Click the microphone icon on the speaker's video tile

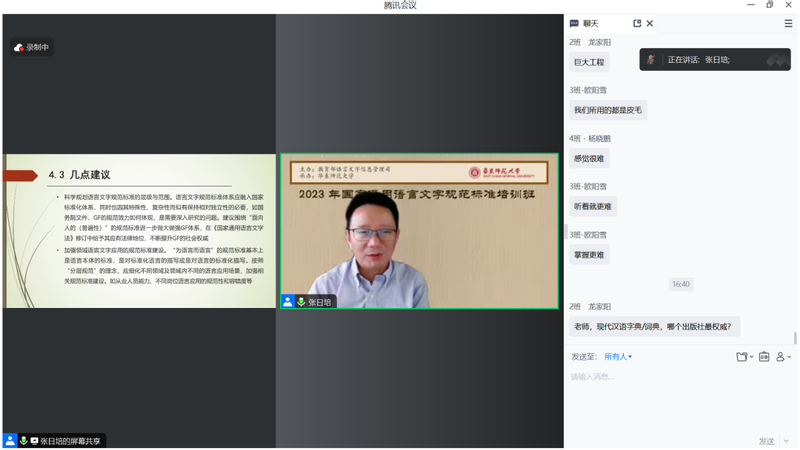300,301
